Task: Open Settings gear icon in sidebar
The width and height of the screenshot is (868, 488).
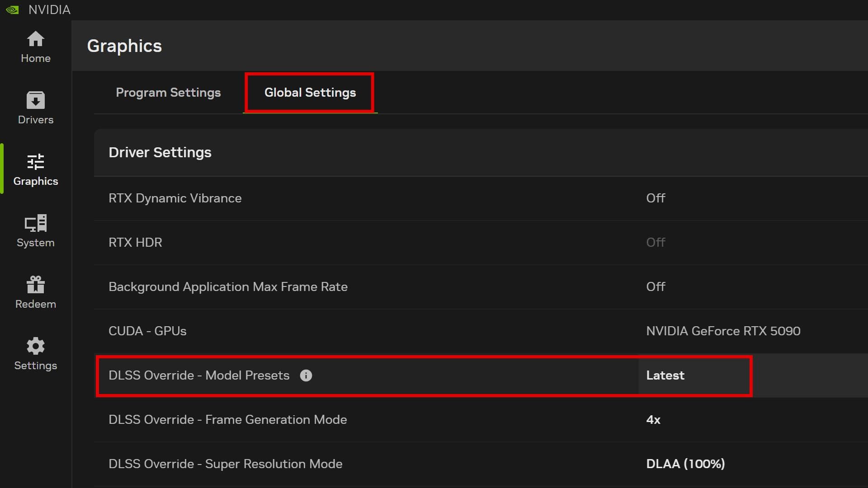Action: [x=35, y=346]
